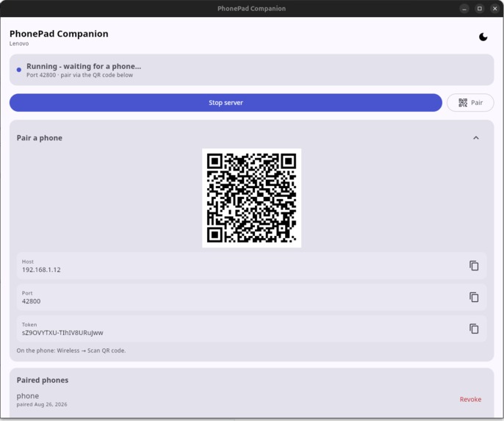Copy the Port value 42800
Screen dimensions: 504x421
[474, 297]
